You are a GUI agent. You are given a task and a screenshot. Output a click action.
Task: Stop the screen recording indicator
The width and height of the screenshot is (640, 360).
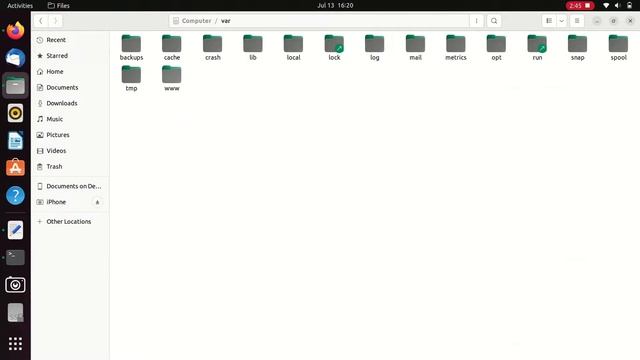point(580,5)
